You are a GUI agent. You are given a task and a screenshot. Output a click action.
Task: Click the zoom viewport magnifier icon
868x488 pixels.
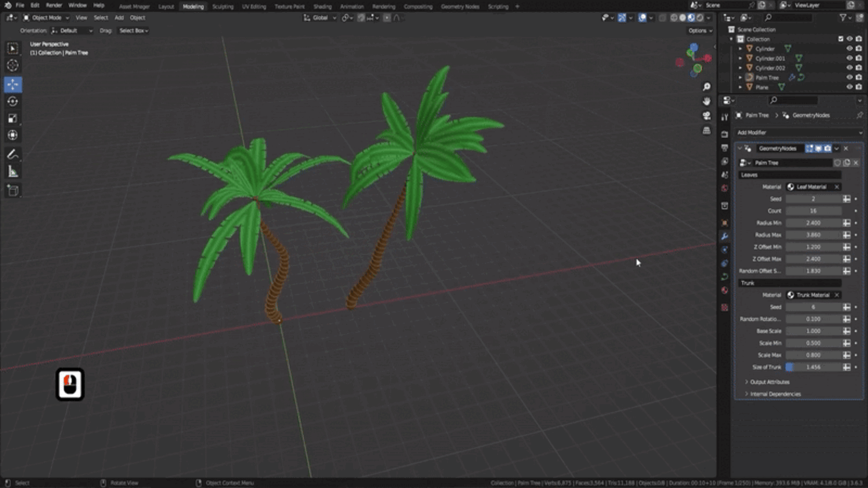click(707, 87)
